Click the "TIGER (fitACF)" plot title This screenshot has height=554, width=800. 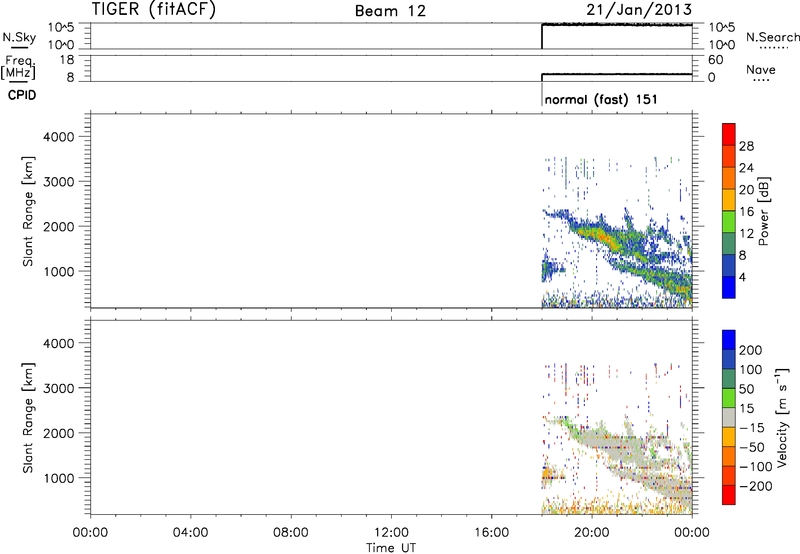154,9
